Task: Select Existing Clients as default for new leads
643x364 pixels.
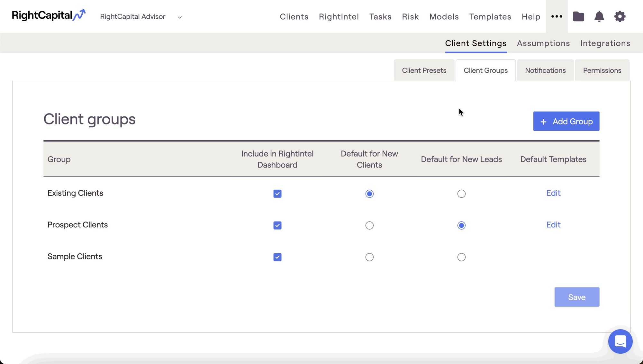Action: (461, 194)
